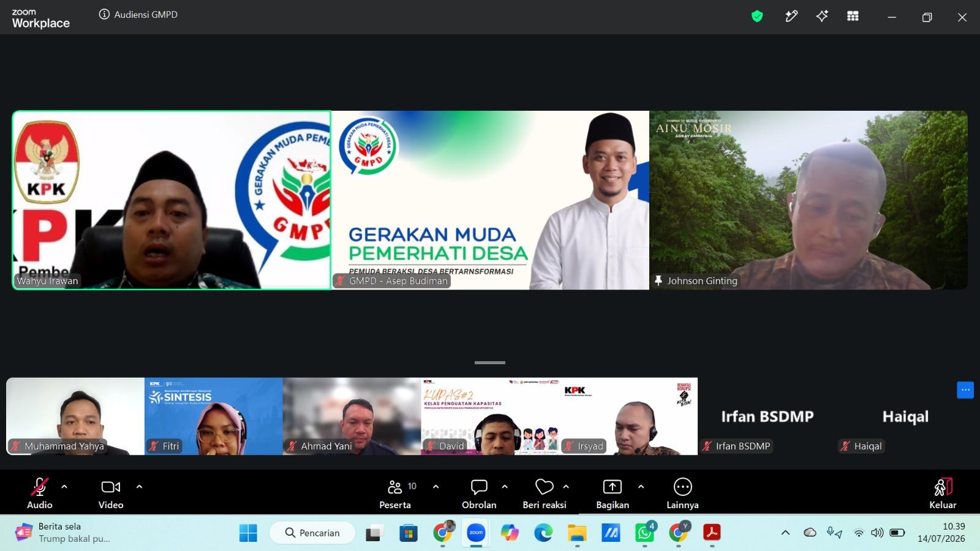
Task: Open the pen annotation tool in top bar
Action: pos(791,17)
